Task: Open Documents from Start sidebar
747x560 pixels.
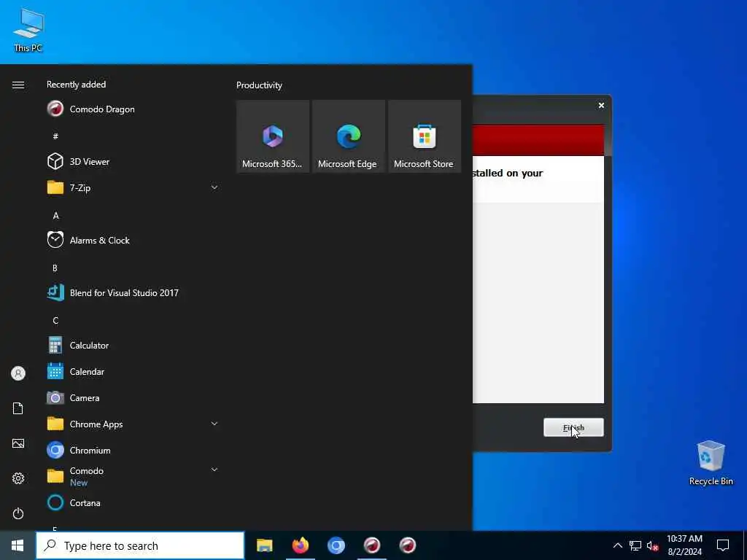Action: [x=18, y=408]
